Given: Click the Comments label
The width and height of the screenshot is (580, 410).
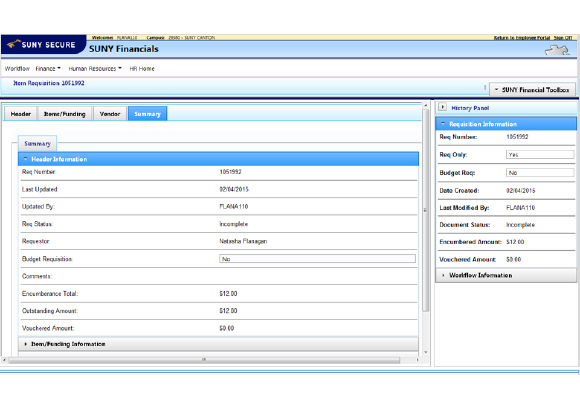Looking at the screenshot, I should click(37, 276).
